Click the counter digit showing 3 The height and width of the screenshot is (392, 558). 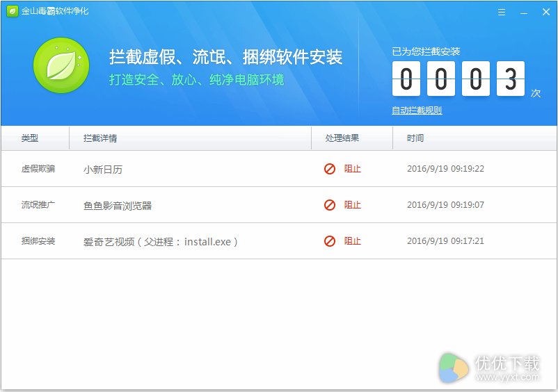coord(510,79)
